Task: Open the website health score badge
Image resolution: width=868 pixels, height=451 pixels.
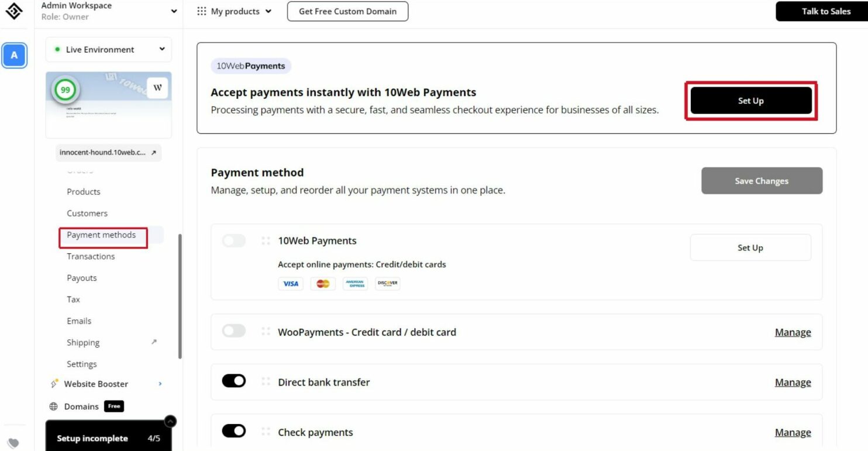Action: coord(66,89)
